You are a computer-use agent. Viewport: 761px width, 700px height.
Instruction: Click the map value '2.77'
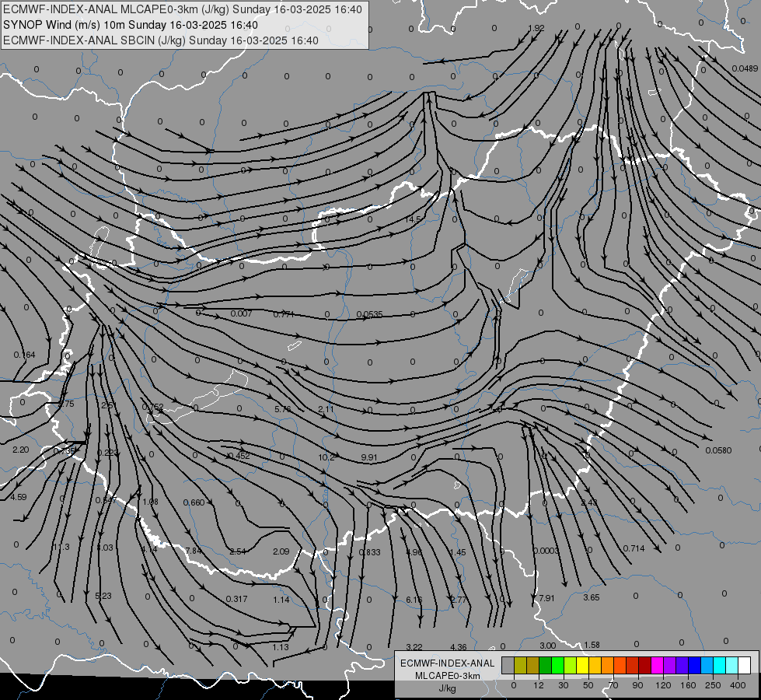[x=459, y=600]
